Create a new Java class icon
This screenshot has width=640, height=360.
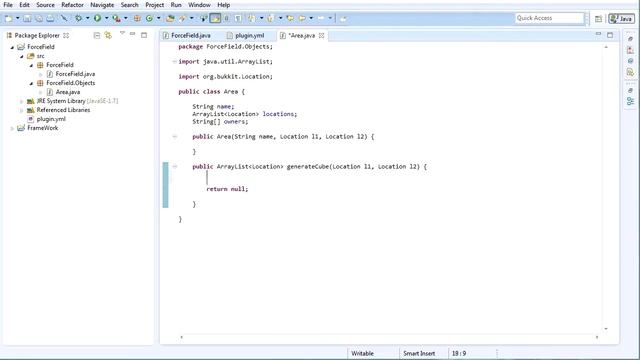(149, 18)
